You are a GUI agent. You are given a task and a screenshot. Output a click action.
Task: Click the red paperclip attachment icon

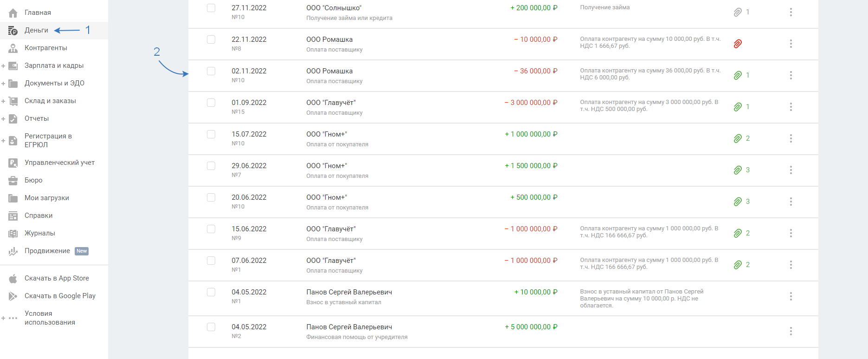point(738,44)
